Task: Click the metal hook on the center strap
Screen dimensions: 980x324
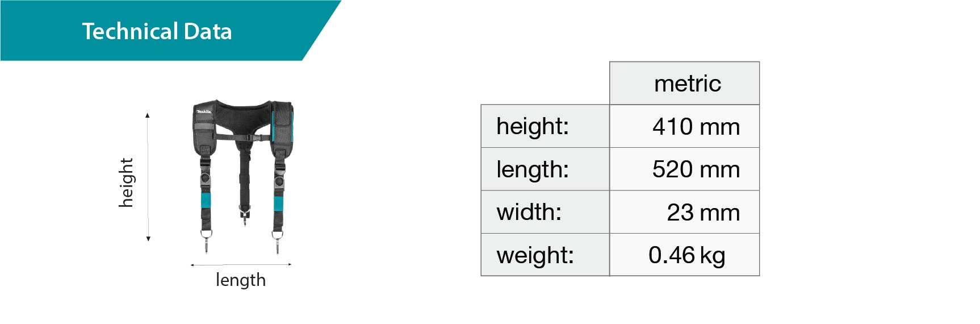Action: point(245,216)
